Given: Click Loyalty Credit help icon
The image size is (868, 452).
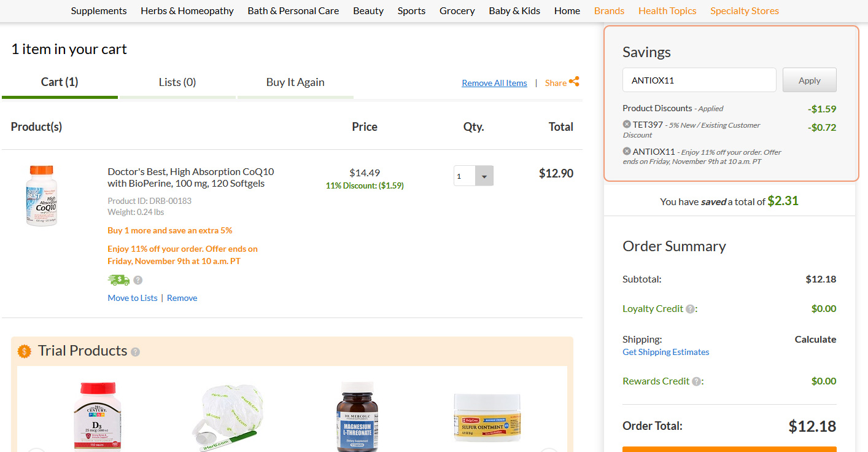Looking at the screenshot, I should 690,309.
